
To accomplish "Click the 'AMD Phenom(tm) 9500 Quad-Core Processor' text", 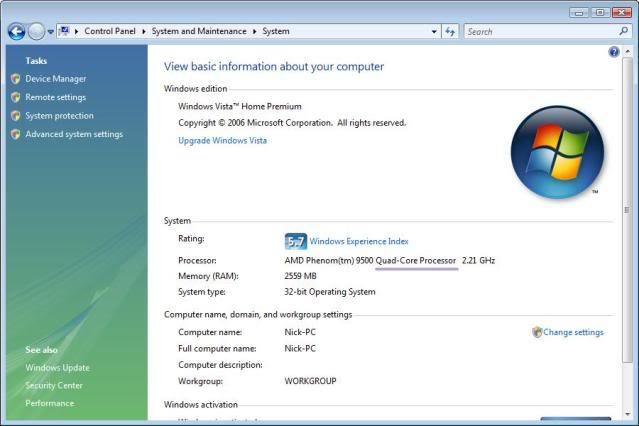I will click(370, 260).
